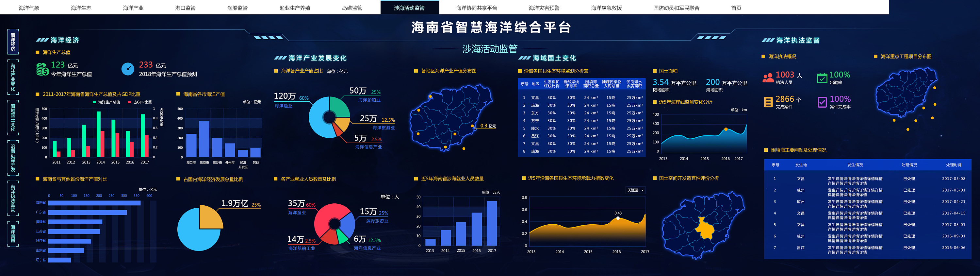The height and width of the screenshot is (276, 980).
Task: Click the 海南省 bar in the province comparison chart
Action: click(94, 203)
